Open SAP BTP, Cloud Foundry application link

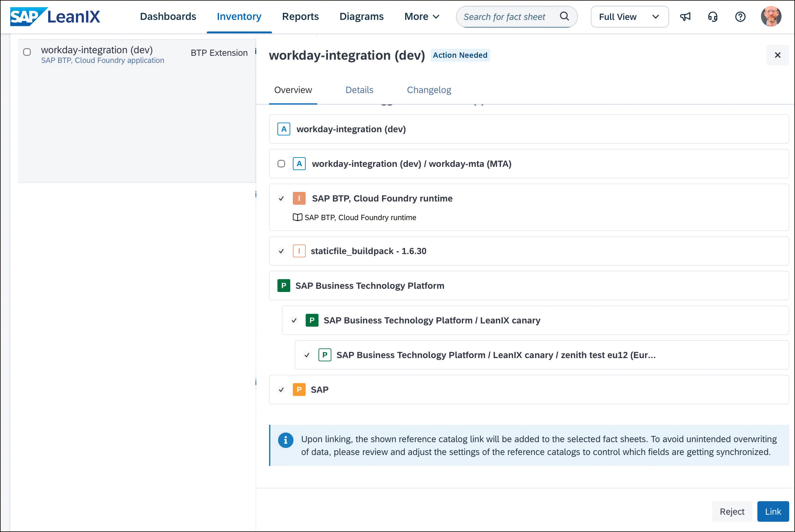pyautogui.click(x=102, y=60)
